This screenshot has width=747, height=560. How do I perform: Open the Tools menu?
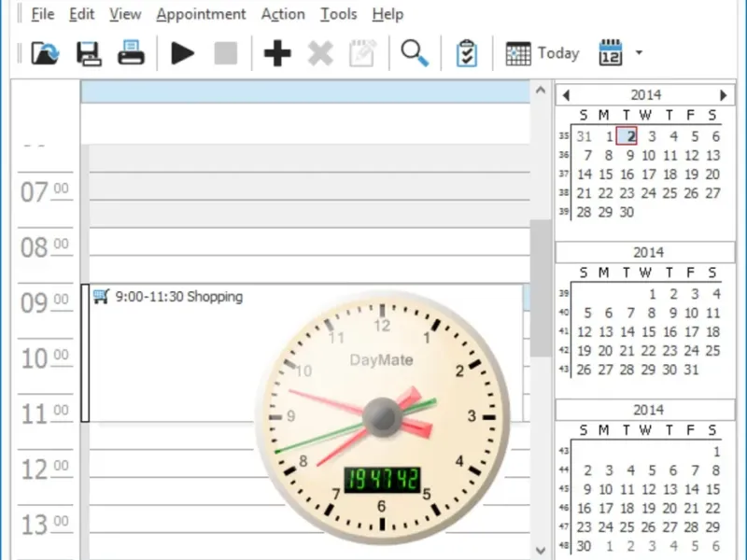[338, 14]
